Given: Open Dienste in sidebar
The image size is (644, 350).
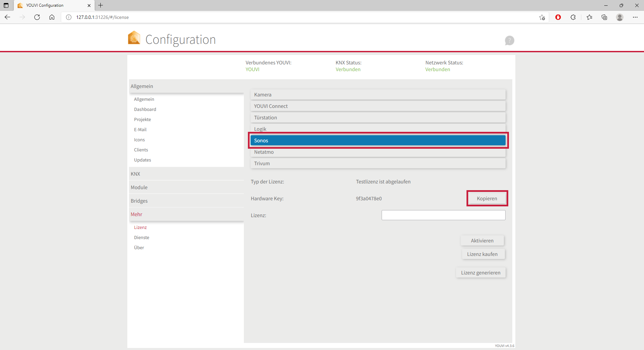Looking at the screenshot, I should tap(141, 237).
